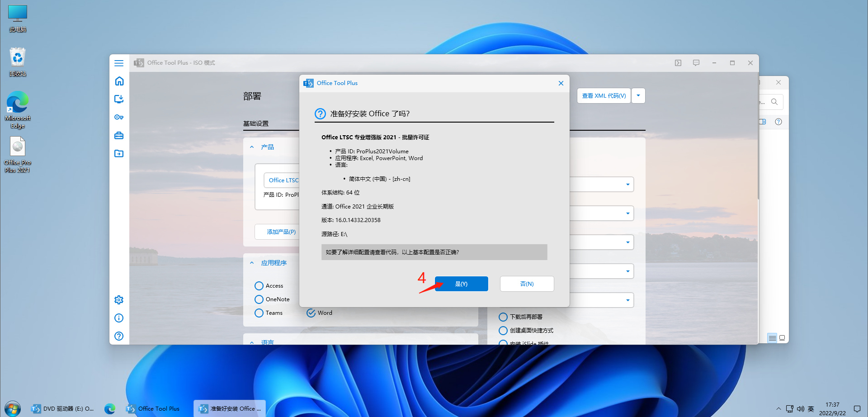Screen dimensions: 868x417
Task: Click the network icon in system tray
Action: pyautogui.click(x=789, y=409)
